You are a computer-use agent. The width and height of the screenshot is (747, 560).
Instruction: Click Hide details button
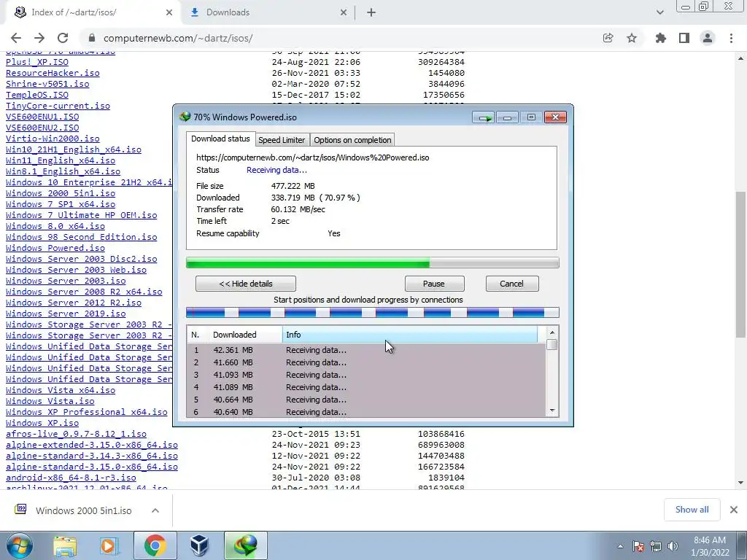246,284
